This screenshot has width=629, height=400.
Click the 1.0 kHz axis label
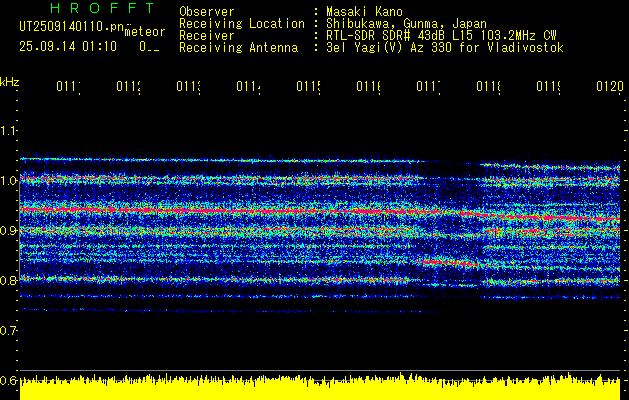(x=8, y=180)
